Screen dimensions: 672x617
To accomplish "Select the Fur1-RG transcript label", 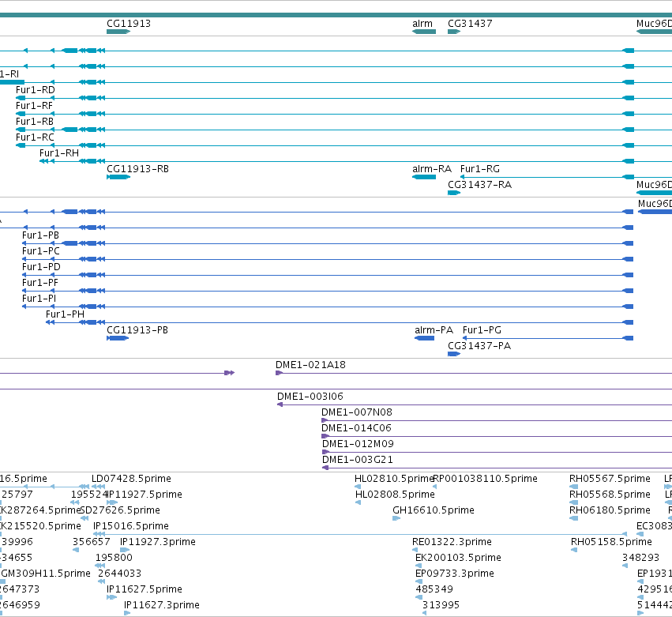I will coord(480,169).
